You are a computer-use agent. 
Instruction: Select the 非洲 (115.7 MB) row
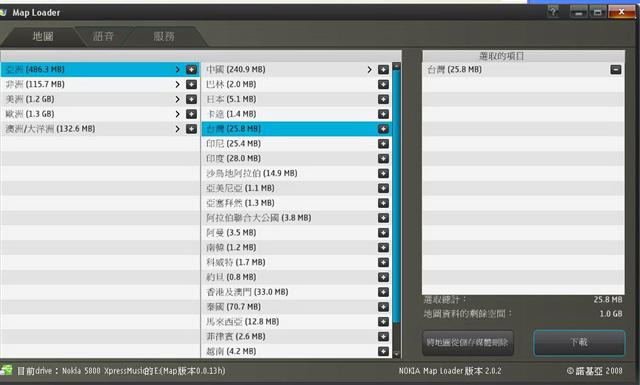(100, 85)
